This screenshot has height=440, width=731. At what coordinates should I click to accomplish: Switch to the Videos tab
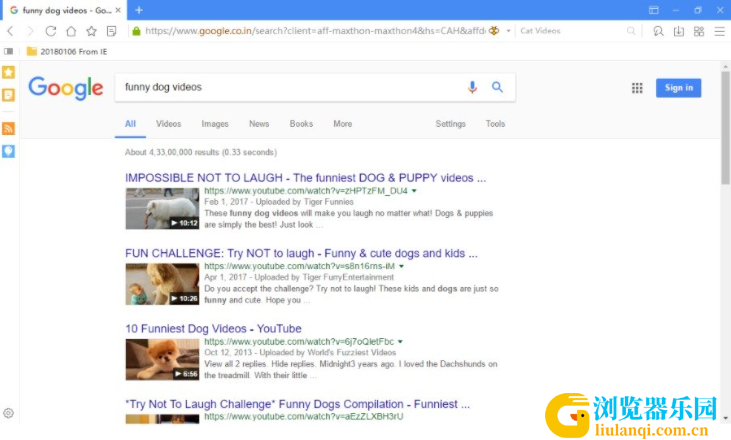[168, 124]
